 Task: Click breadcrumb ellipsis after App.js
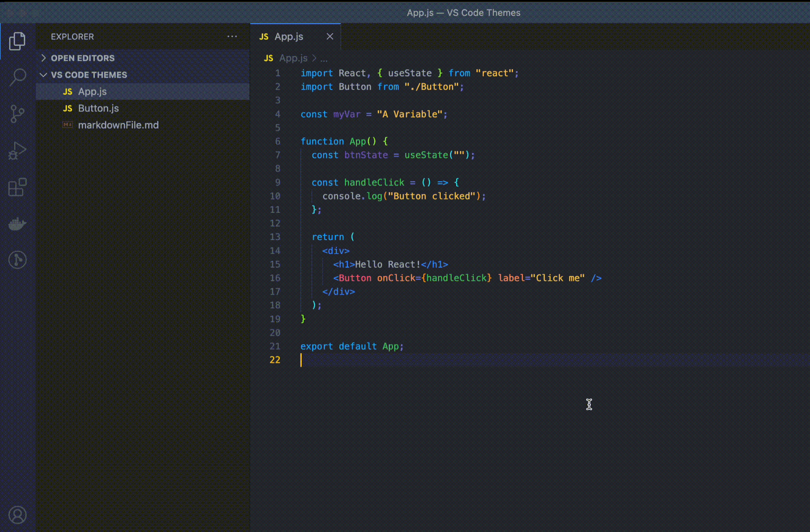(x=324, y=58)
